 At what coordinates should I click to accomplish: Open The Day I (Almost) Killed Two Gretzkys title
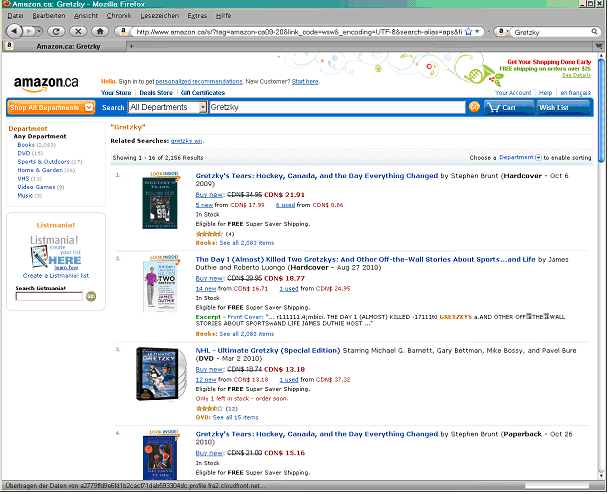365,259
